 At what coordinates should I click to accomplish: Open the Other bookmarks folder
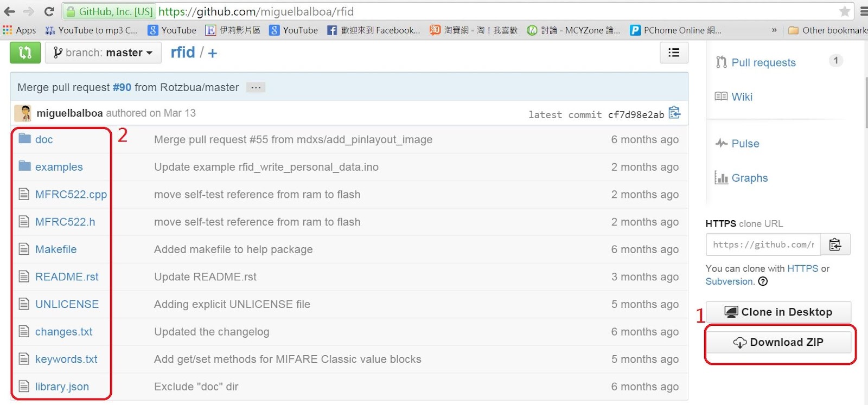point(828,30)
